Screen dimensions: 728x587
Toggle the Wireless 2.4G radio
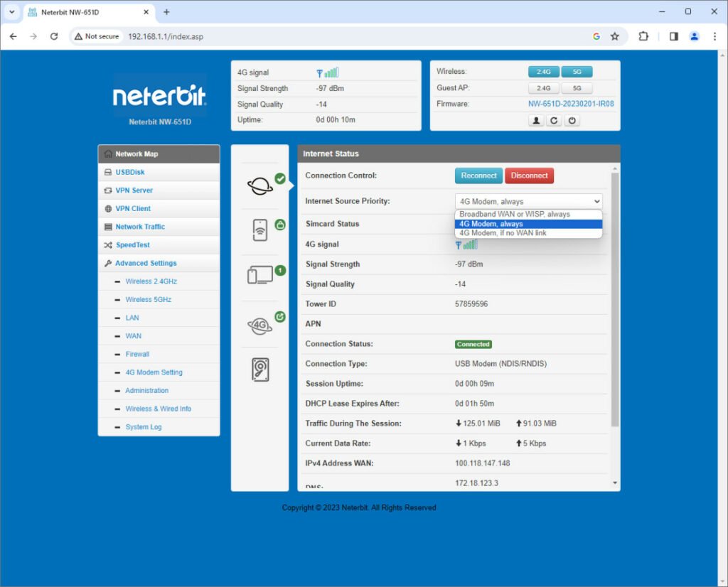(x=543, y=72)
